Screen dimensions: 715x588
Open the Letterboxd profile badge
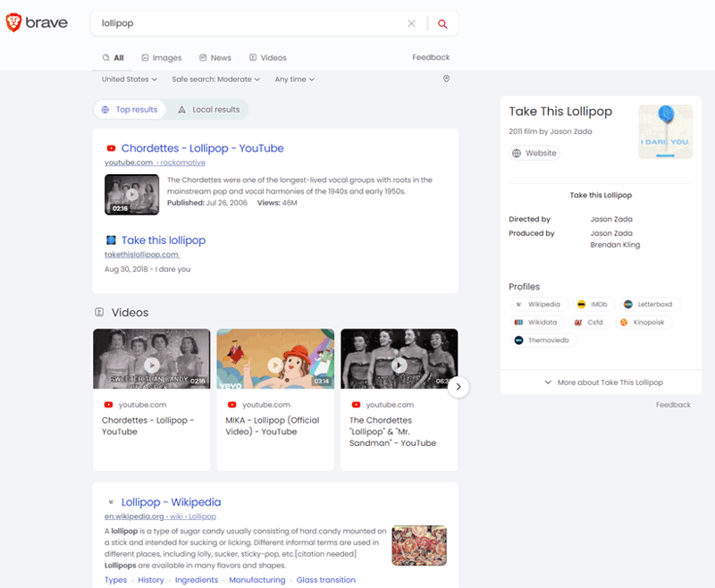pyautogui.click(x=650, y=304)
